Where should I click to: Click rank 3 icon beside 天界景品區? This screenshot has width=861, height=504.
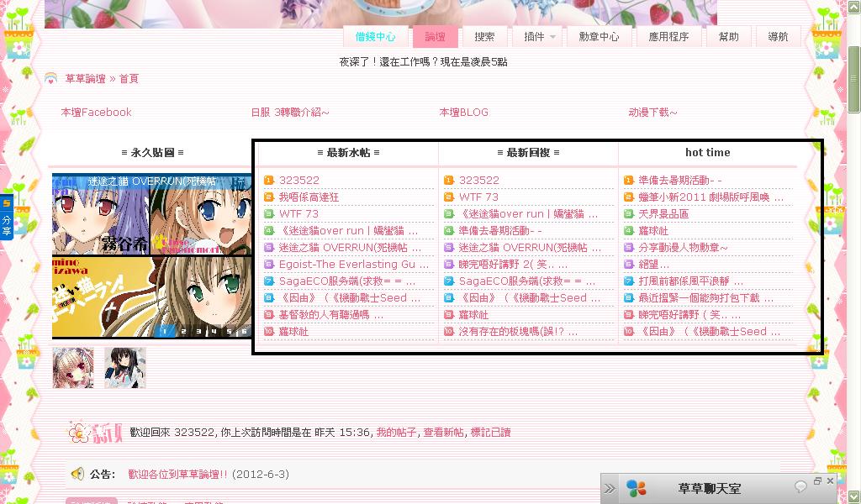pyautogui.click(x=629, y=214)
